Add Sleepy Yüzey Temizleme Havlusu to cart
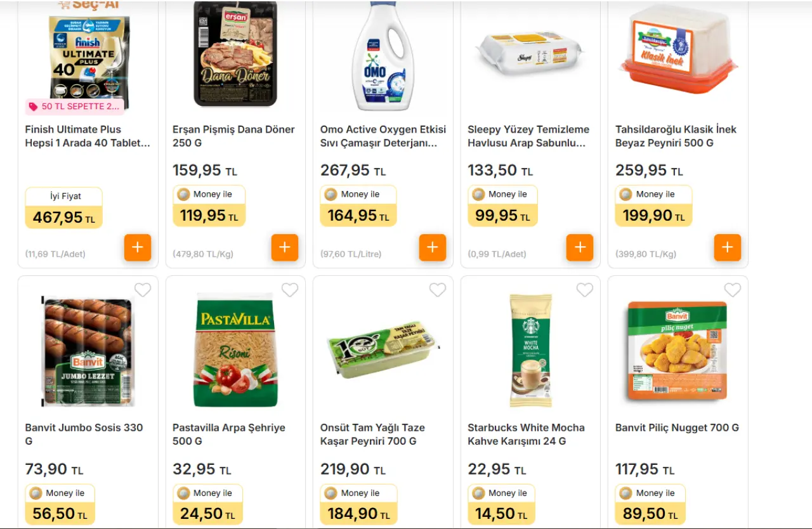 pyautogui.click(x=580, y=247)
